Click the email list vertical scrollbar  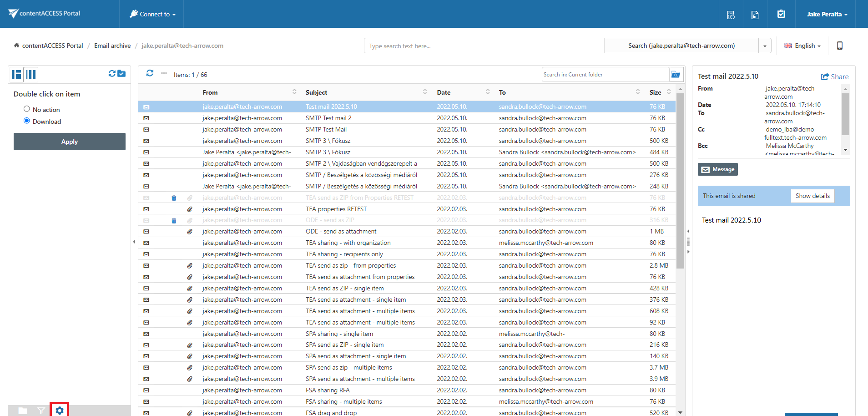680,182
